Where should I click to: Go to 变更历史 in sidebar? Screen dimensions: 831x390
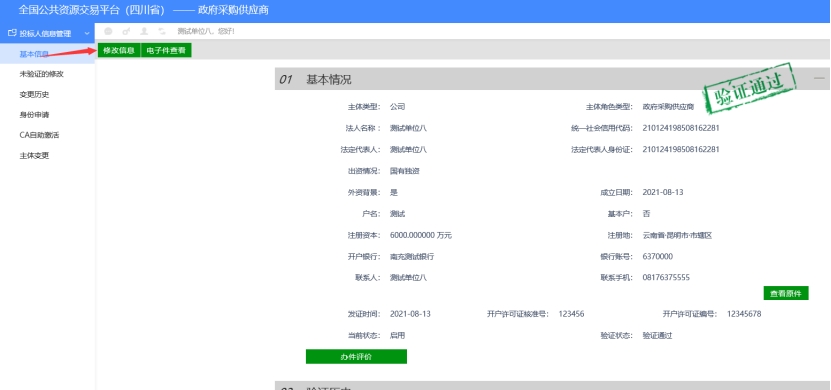tap(34, 94)
